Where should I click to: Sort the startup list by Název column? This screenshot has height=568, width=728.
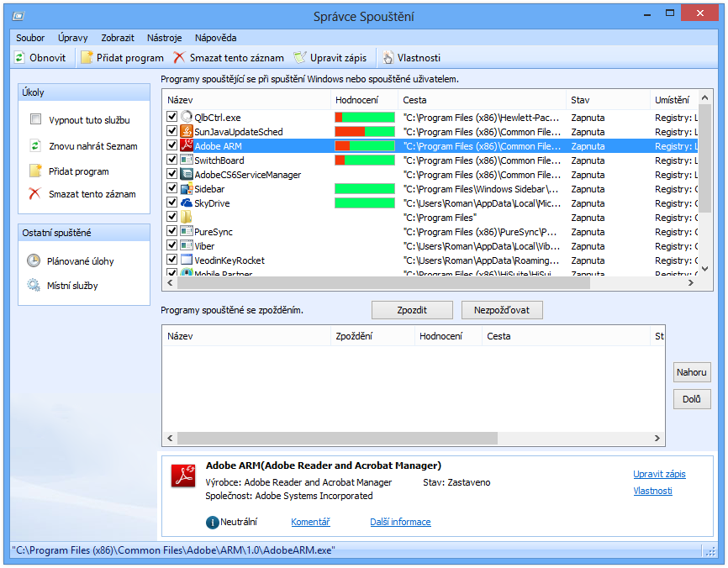click(x=246, y=100)
